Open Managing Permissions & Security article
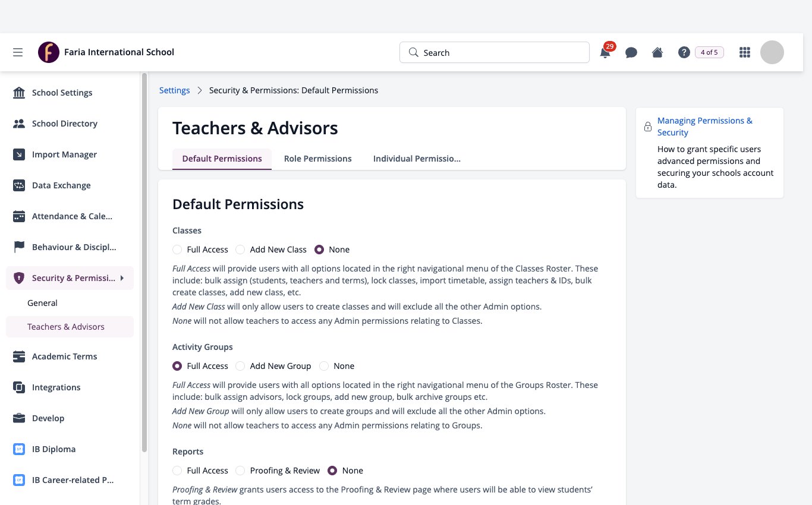The width and height of the screenshot is (812, 505). point(704,127)
